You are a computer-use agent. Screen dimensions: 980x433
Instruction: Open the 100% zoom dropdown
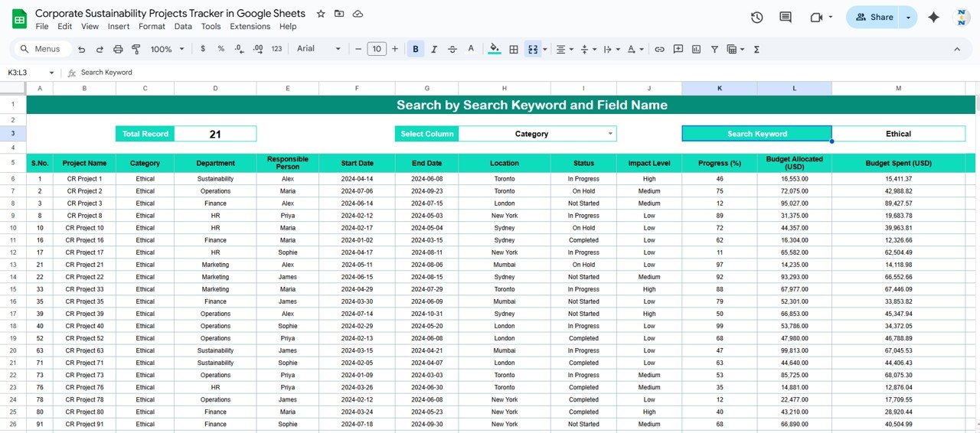pyautogui.click(x=167, y=49)
